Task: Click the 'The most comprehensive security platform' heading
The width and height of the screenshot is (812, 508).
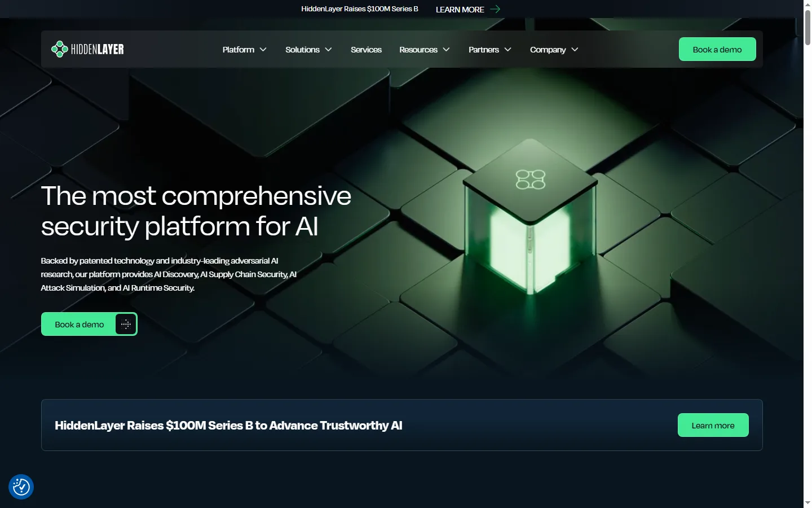Action: [196, 211]
